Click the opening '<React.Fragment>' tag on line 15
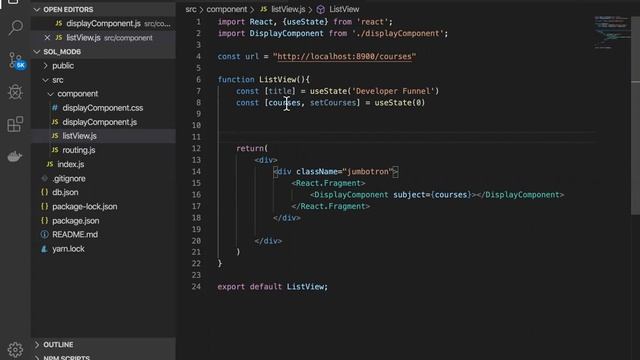Image resolution: width=640 pixels, height=360 pixels. (328, 183)
